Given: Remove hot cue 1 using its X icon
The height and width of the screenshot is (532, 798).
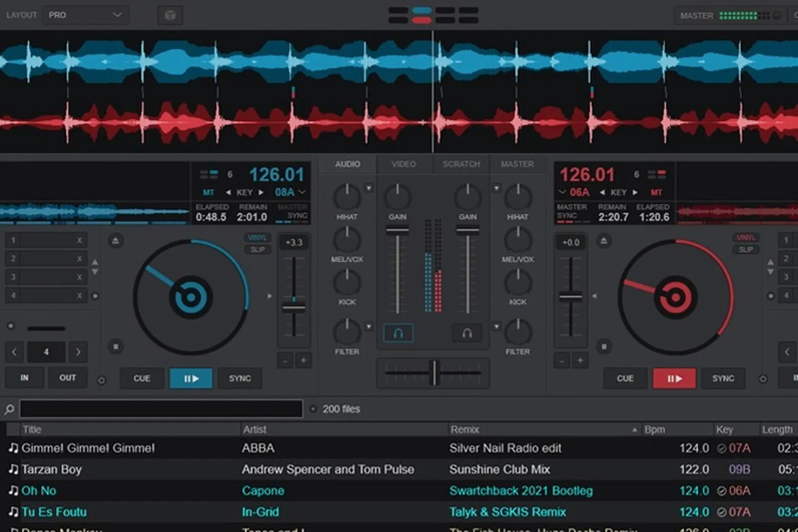Looking at the screenshot, I should tap(79, 240).
